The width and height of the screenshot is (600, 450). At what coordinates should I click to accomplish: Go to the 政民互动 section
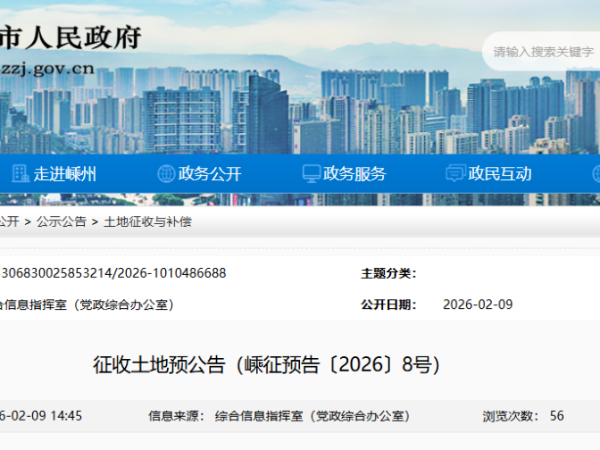pyautogui.click(x=501, y=173)
